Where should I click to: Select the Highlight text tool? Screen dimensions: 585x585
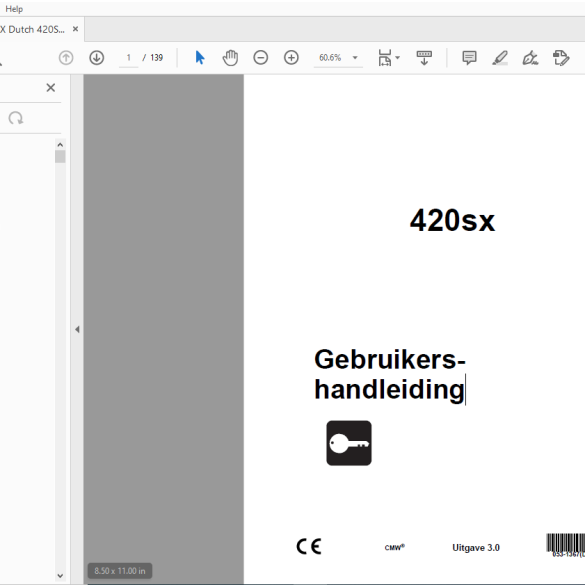(500, 58)
